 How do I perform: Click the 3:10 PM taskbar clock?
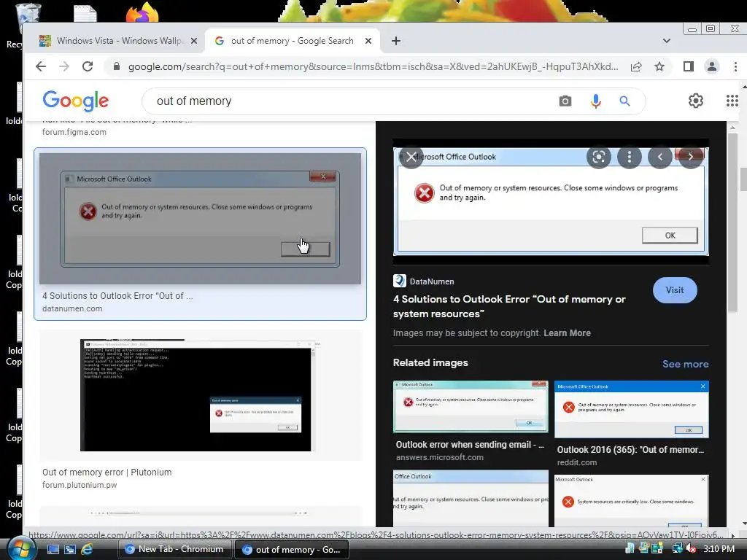click(x=719, y=548)
